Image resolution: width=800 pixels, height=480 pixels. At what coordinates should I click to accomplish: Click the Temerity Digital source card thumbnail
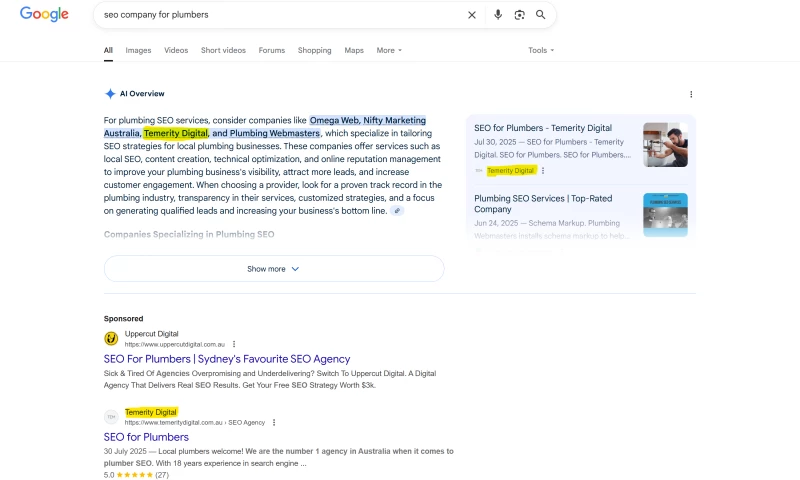coord(665,144)
